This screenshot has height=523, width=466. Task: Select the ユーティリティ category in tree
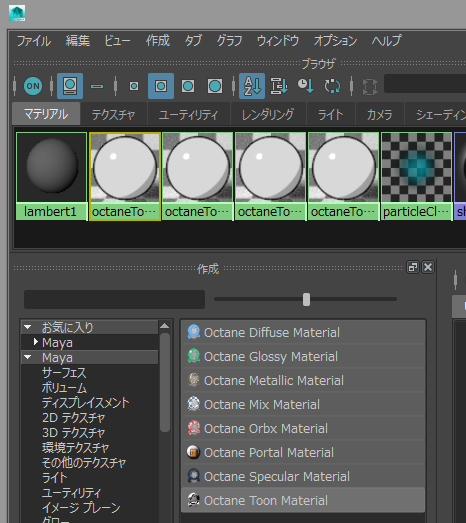click(x=71, y=493)
